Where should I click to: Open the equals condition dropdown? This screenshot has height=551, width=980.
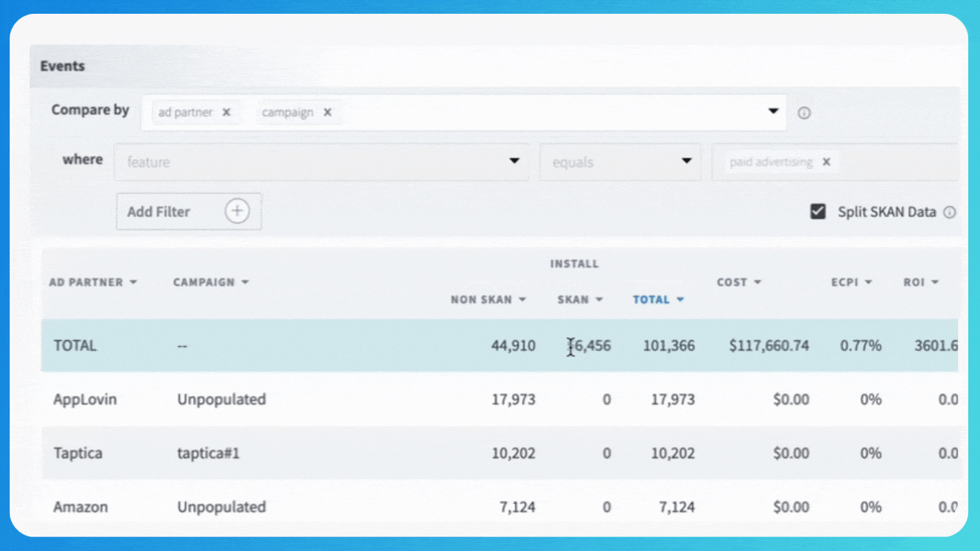click(x=687, y=161)
